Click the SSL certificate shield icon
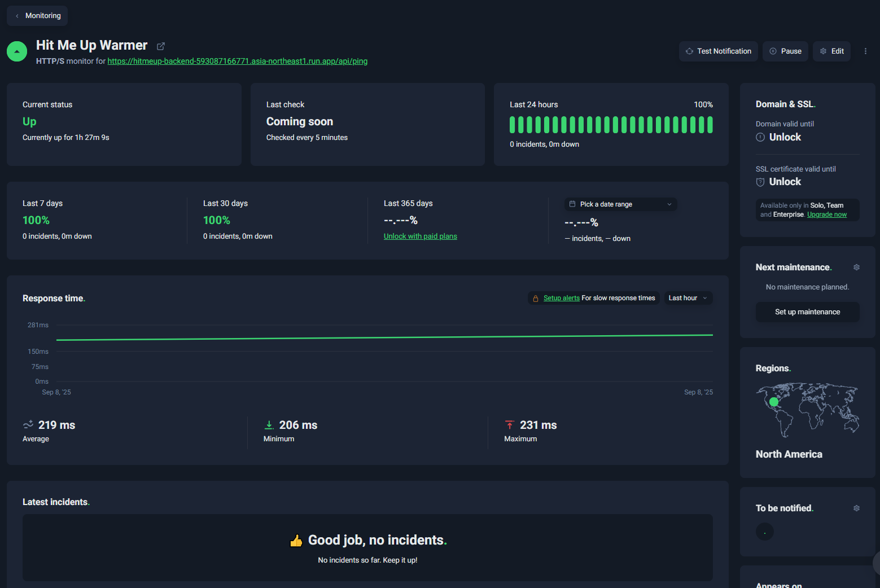The width and height of the screenshot is (880, 588). 760,182
